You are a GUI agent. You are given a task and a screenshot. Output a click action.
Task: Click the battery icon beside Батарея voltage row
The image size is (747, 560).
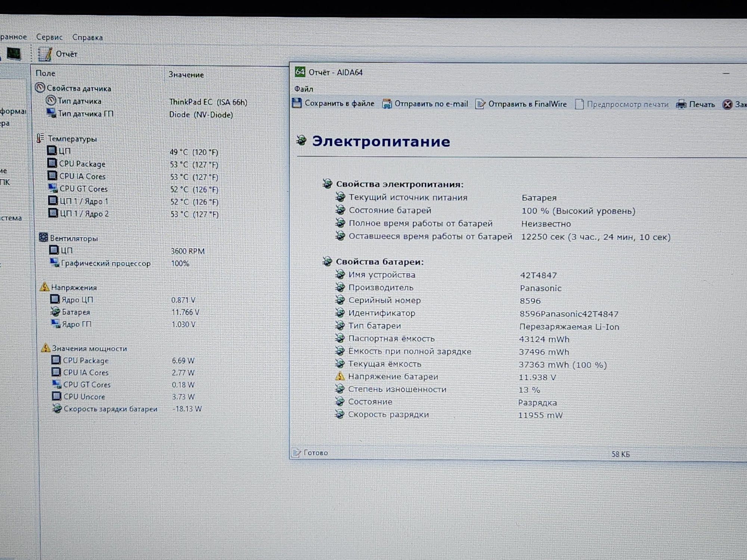pyautogui.click(x=55, y=311)
